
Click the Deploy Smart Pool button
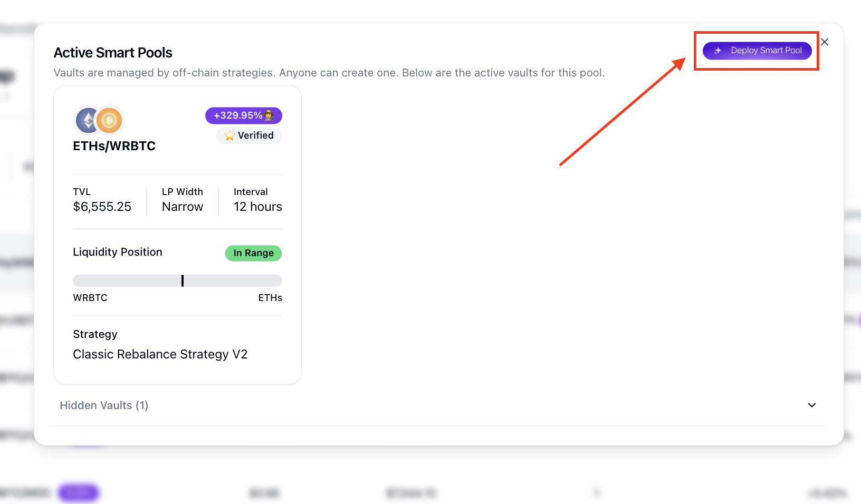(x=757, y=51)
